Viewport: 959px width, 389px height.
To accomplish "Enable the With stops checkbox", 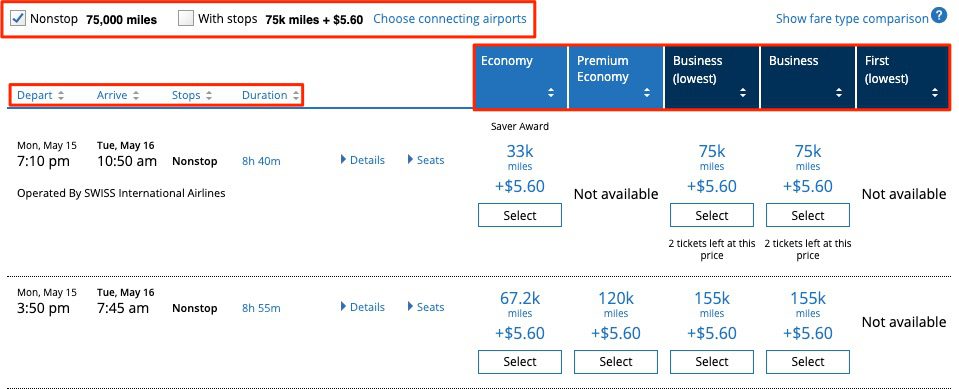I will [186, 18].
